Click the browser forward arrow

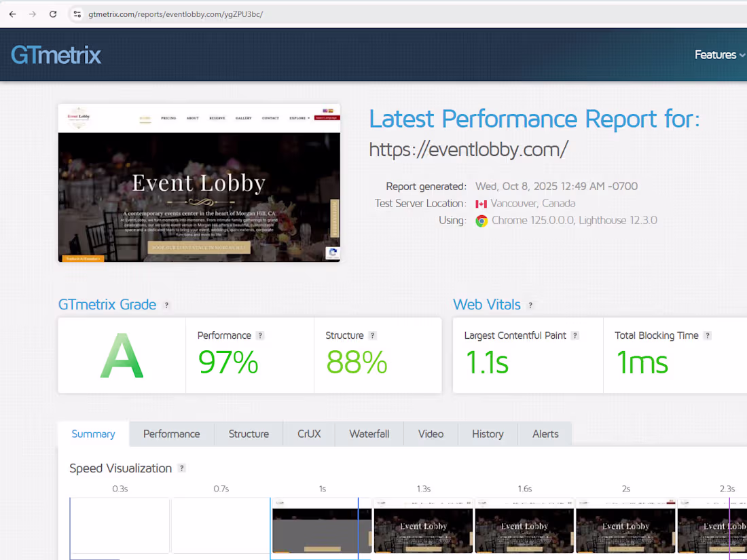tap(33, 14)
